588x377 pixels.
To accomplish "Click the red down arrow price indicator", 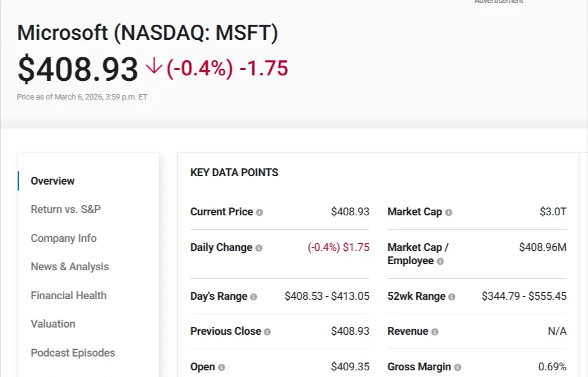I will (x=154, y=67).
